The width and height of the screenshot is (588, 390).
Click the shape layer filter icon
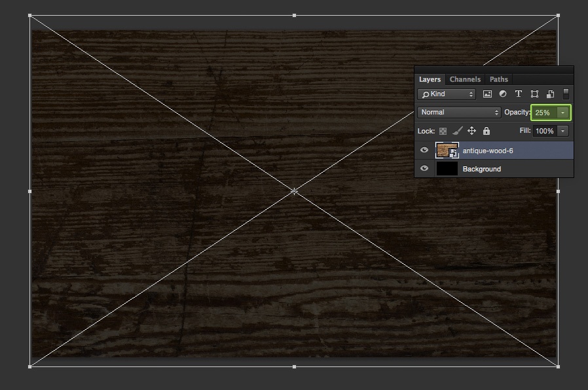point(534,94)
